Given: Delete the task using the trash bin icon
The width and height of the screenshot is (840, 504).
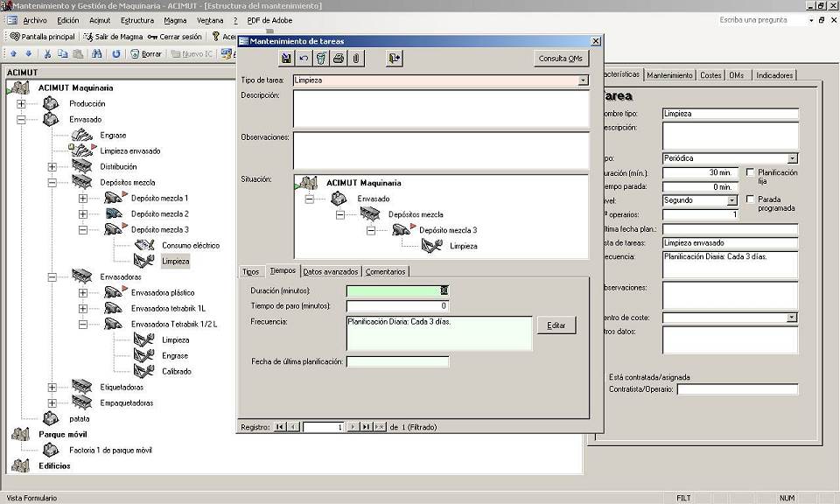Looking at the screenshot, I should pyautogui.click(x=321, y=58).
